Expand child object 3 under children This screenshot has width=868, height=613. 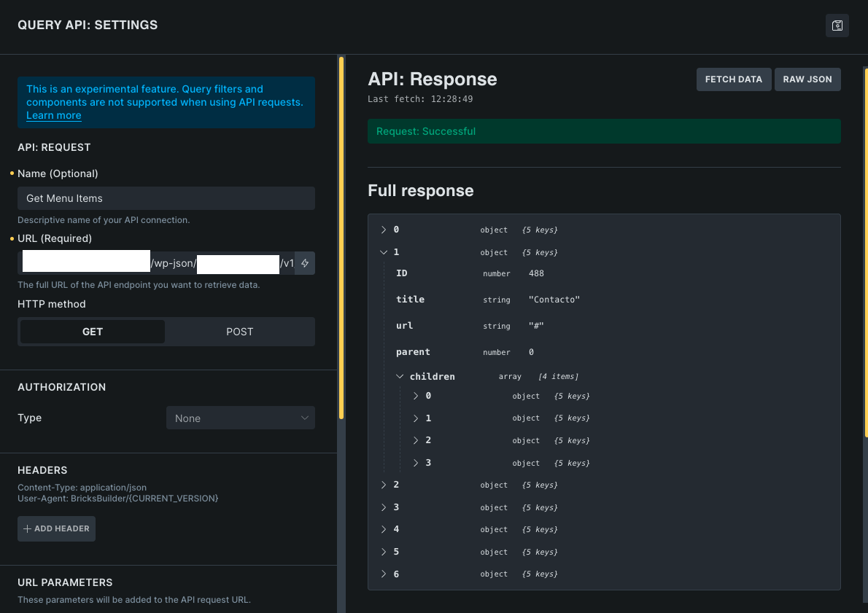click(x=416, y=463)
